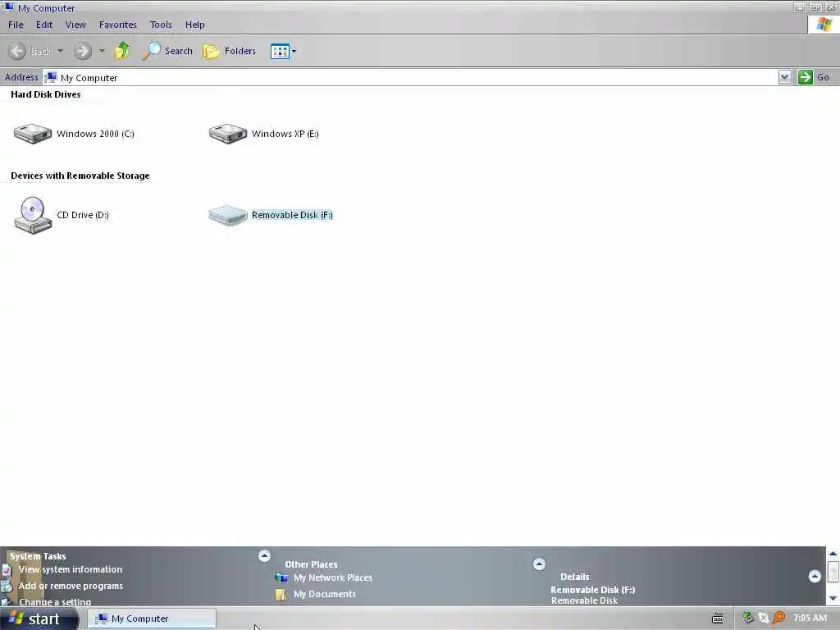
Task: Click the task pane scrollbar down arrow
Action: coord(833,598)
